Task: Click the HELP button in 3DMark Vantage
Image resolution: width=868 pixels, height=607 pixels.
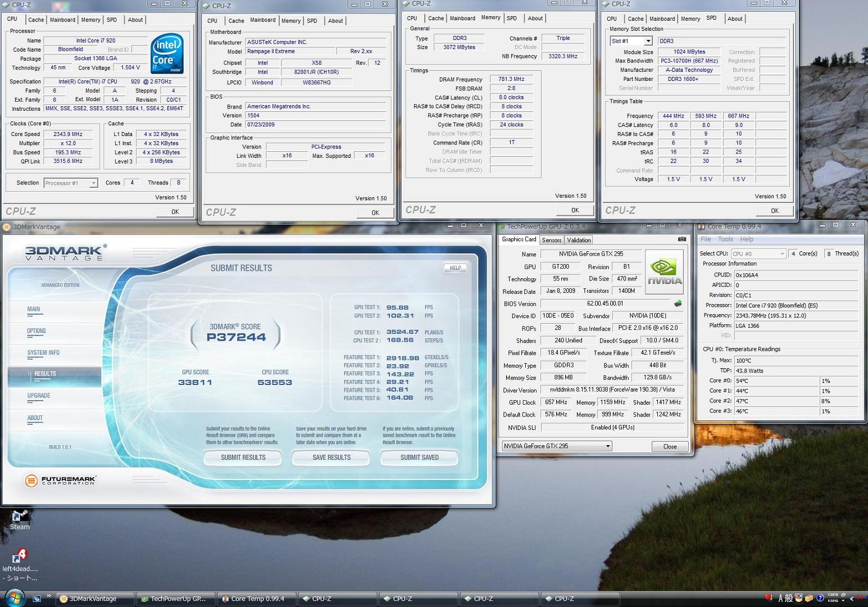Action: click(x=455, y=268)
